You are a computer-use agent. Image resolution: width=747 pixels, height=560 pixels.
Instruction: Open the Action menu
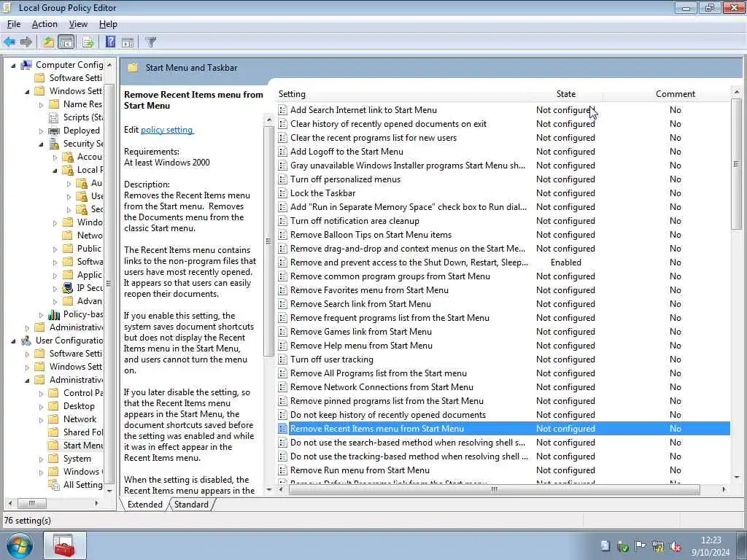44,24
